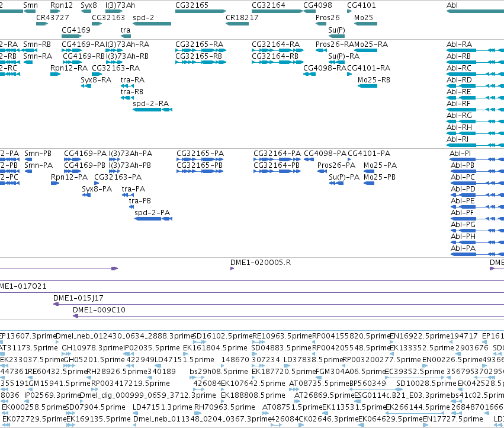Select the Abl-PA protein label
Screen dimensions: 504x428
coord(463,248)
